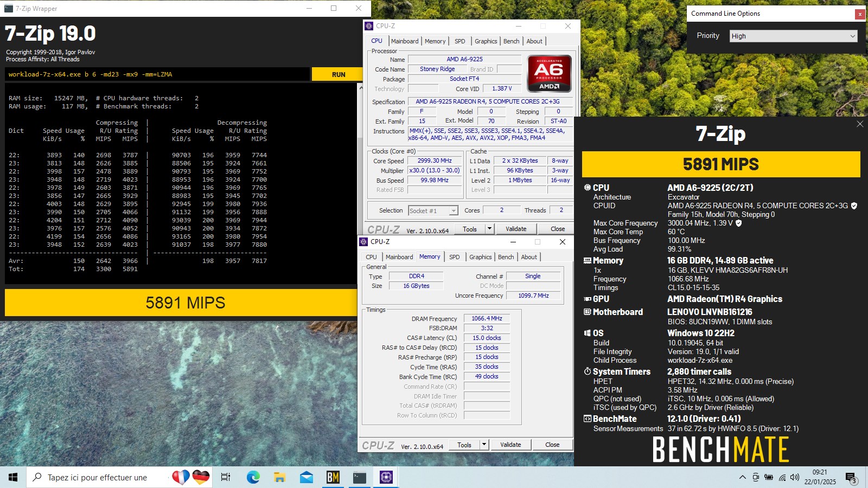
Task: Click the battery power tray icon
Action: click(x=769, y=477)
